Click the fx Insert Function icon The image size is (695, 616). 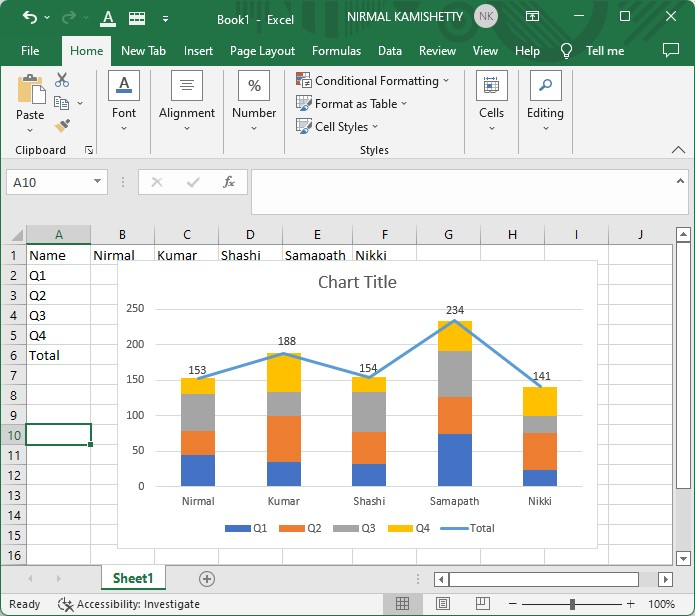point(229,182)
